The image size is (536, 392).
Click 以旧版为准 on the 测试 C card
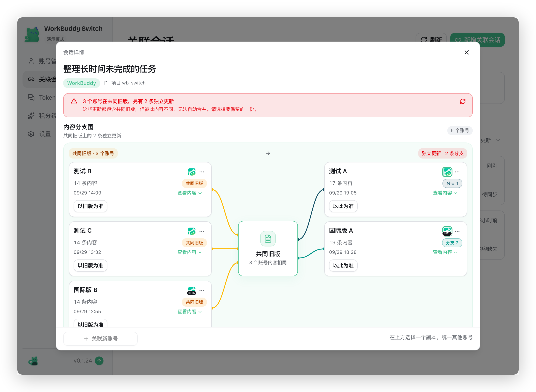pos(90,265)
